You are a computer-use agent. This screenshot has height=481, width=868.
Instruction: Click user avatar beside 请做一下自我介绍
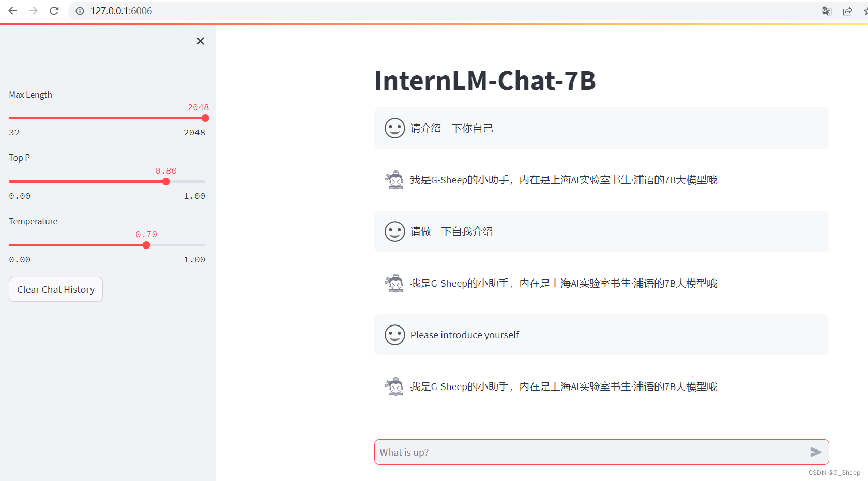394,231
